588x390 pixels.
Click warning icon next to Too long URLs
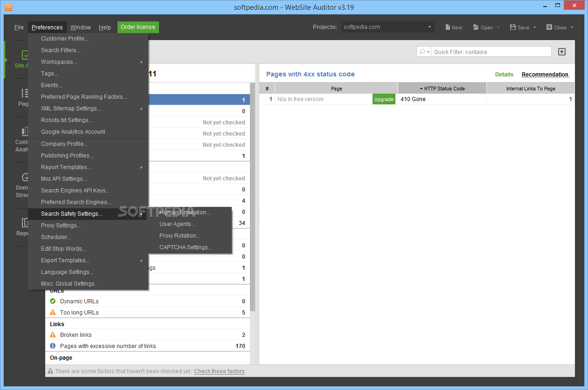tap(53, 313)
